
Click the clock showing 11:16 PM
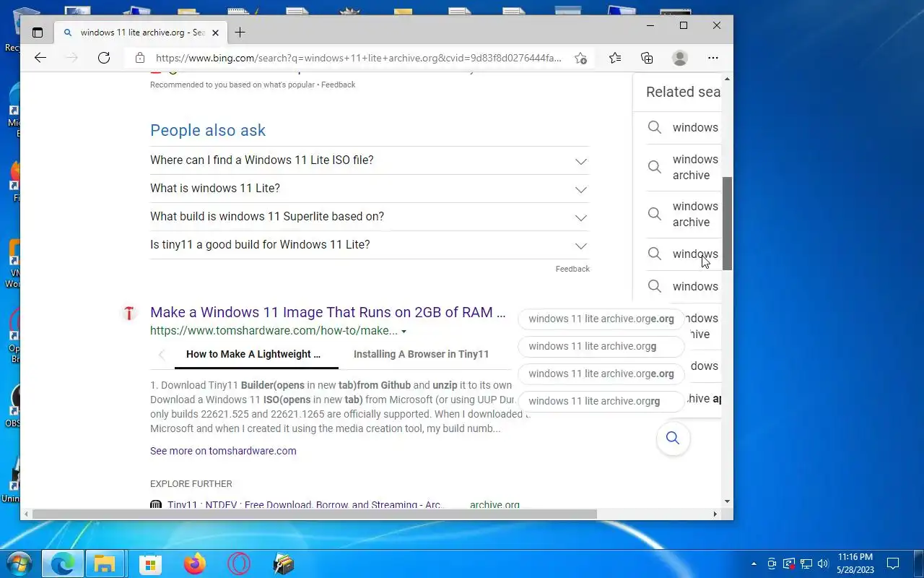[x=855, y=557]
